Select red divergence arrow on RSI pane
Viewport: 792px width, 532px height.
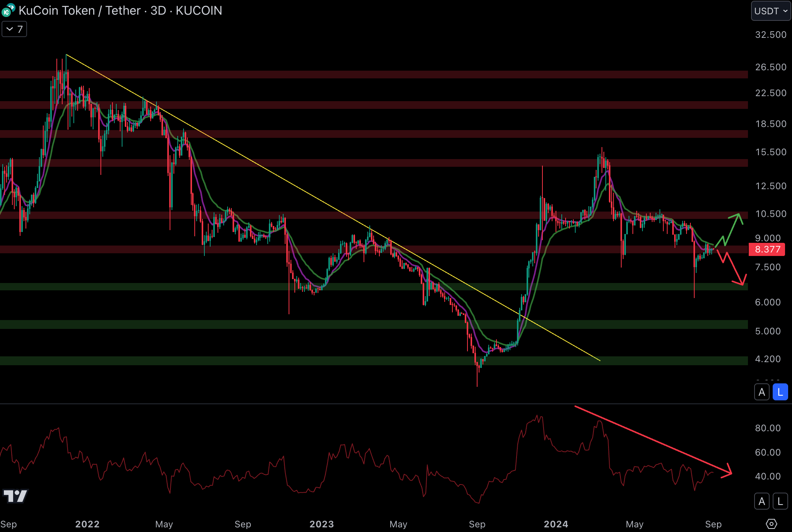pos(653,440)
